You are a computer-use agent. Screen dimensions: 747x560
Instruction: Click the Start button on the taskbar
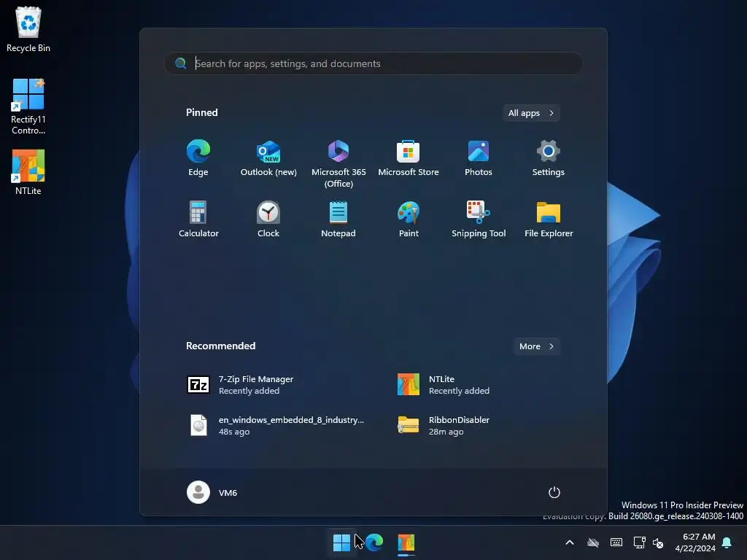tap(341, 542)
